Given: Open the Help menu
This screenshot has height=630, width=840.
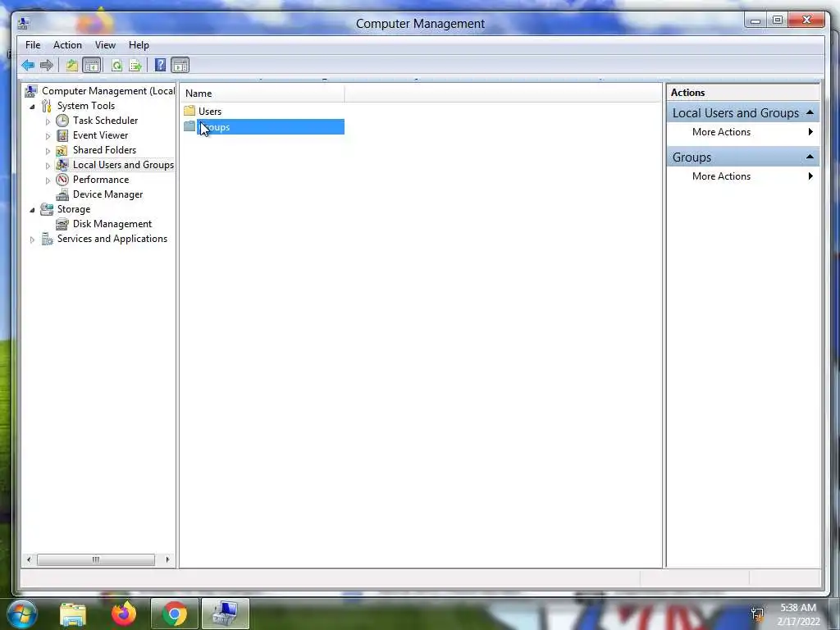Looking at the screenshot, I should point(139,45).
